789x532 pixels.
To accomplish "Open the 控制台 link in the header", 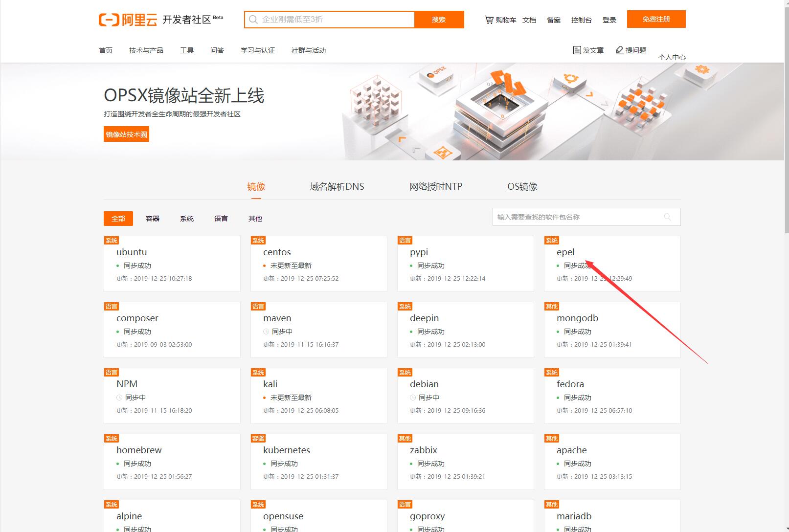I will coord(582,20).
